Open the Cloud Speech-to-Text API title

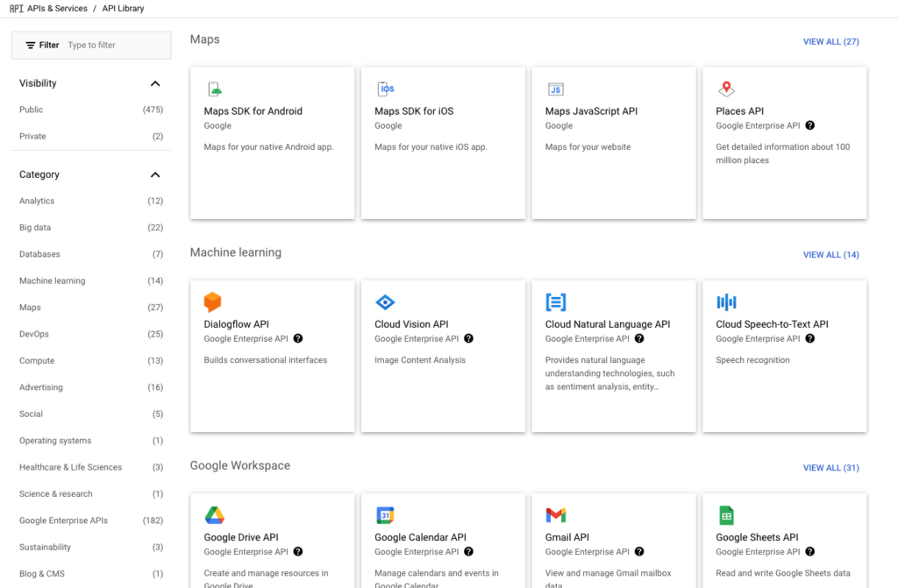[x=772, y=324]
